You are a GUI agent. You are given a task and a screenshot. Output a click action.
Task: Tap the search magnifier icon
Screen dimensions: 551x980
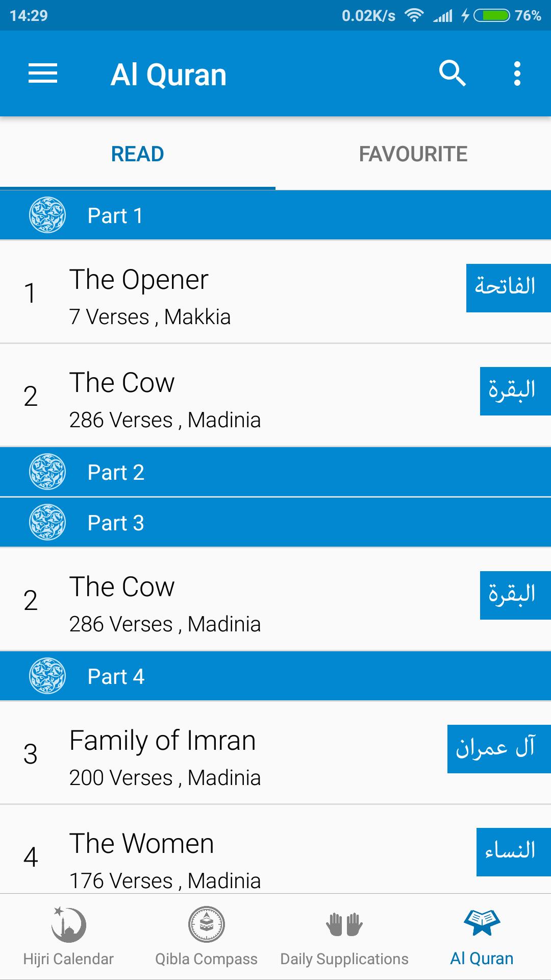pos(452,73)
